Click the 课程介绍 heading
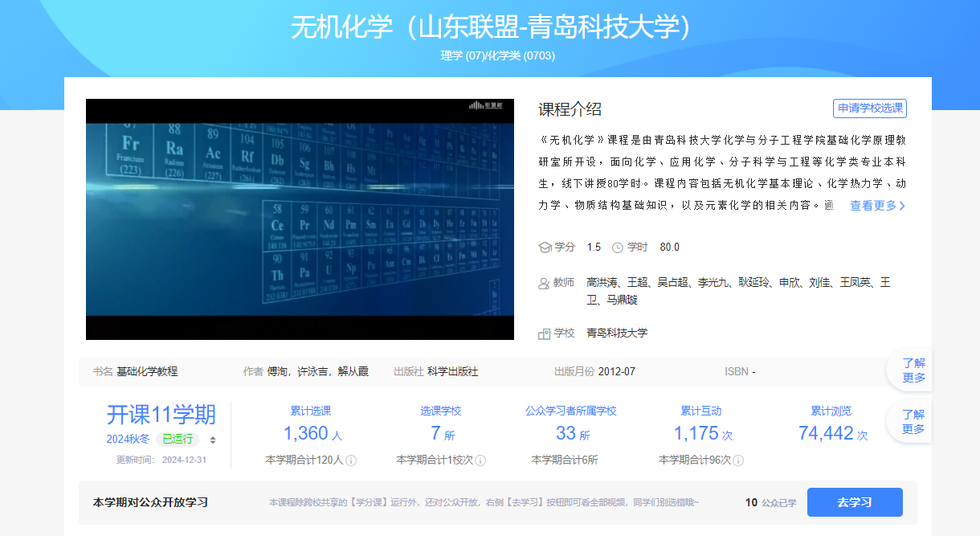 [x=570, y=110]
